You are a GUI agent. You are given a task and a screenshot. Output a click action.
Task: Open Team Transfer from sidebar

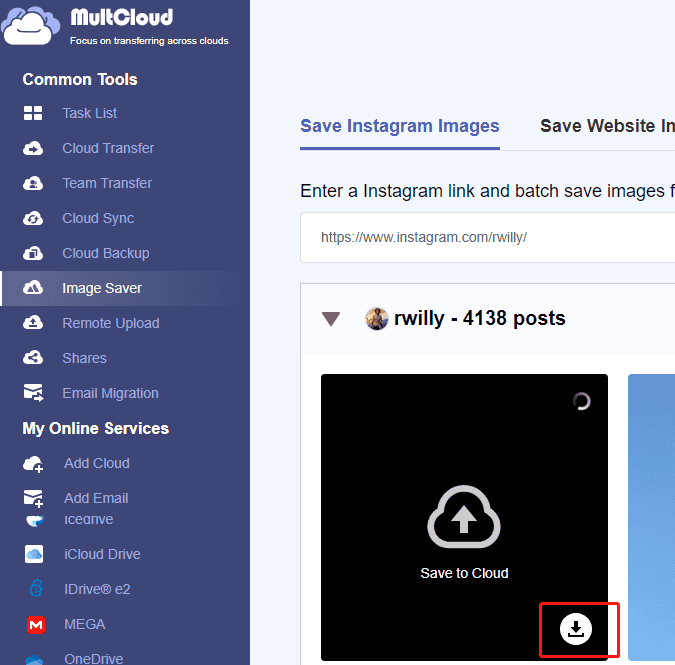click(x=107, y=183)
